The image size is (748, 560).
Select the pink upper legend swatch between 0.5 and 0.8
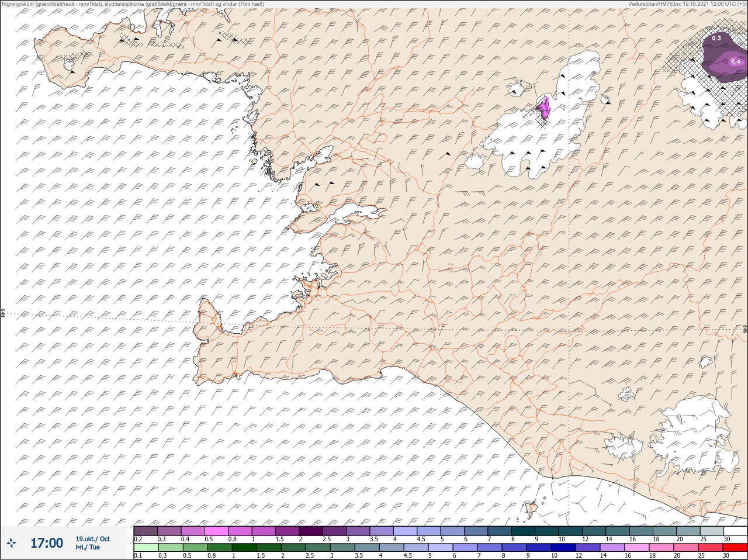pos(216,531)
